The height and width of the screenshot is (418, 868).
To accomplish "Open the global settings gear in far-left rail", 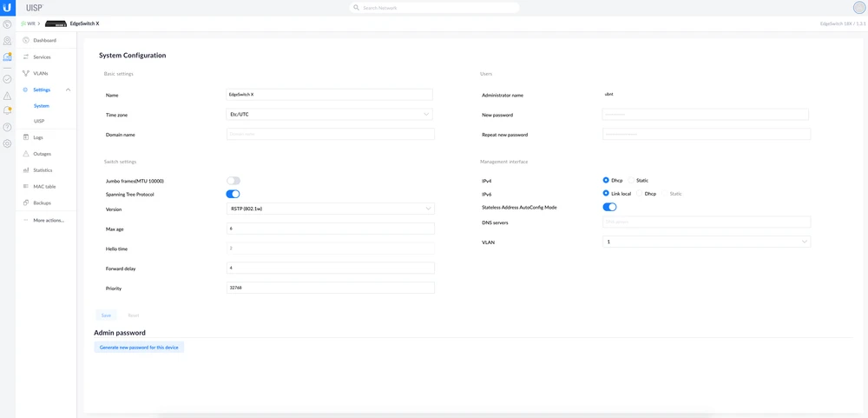I will coord(7,144).
